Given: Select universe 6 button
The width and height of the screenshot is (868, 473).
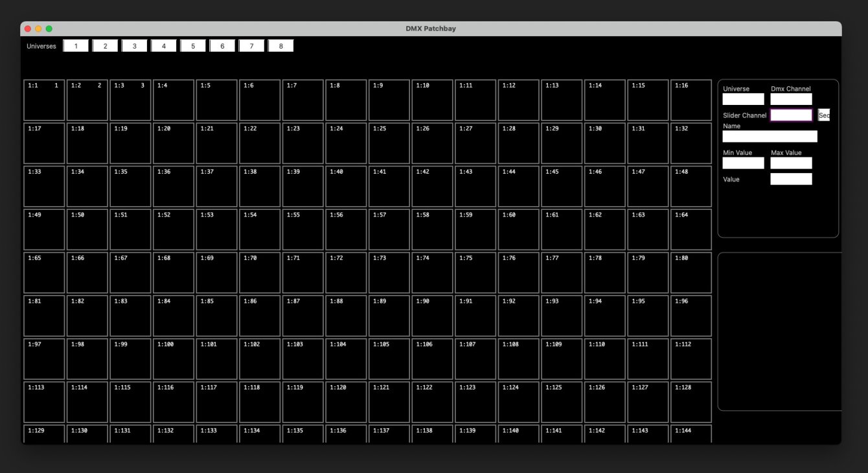Looking at the screenshot, I should click(x=222, y=46).
